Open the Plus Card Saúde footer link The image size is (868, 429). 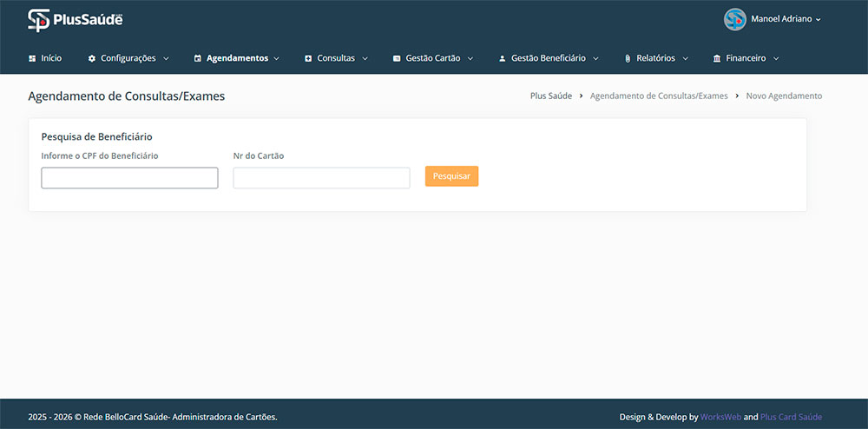[x=791, y=417]
